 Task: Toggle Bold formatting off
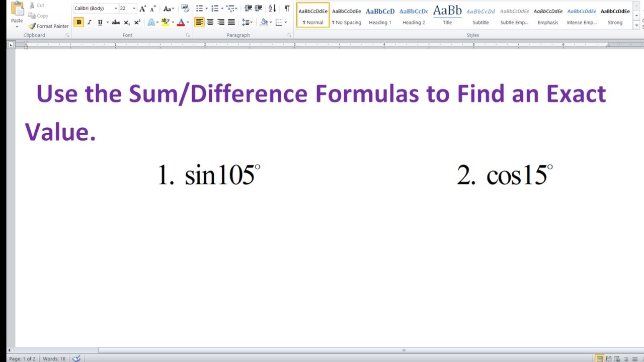tap(78, 22)
